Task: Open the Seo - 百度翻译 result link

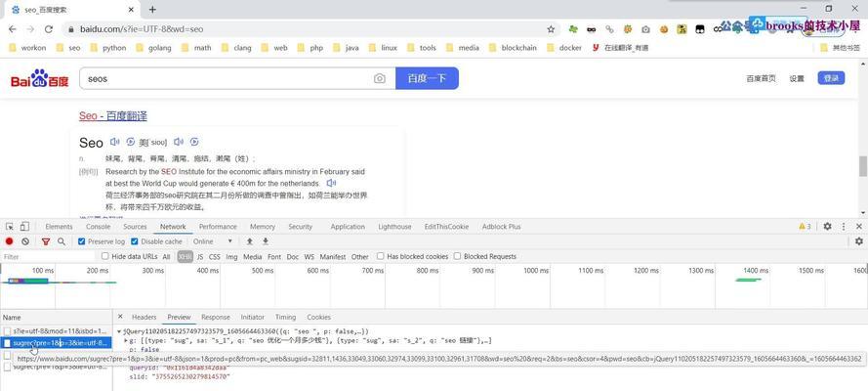Action: [x=113, y=115]
